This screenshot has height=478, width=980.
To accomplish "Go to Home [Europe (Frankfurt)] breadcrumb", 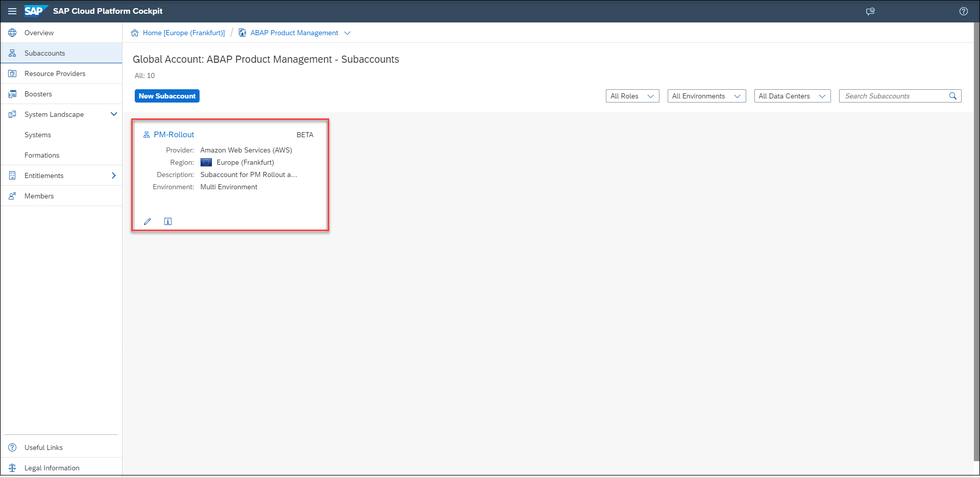I will 184,33.
